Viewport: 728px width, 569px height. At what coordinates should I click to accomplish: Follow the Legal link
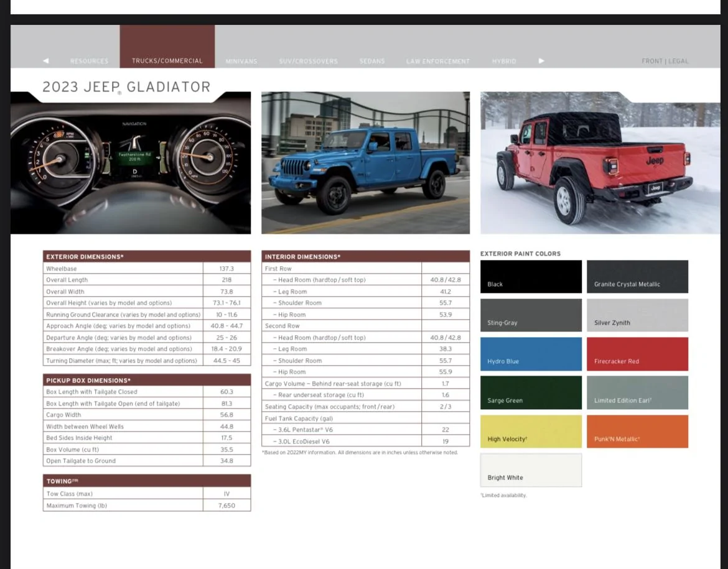(678, 62)
